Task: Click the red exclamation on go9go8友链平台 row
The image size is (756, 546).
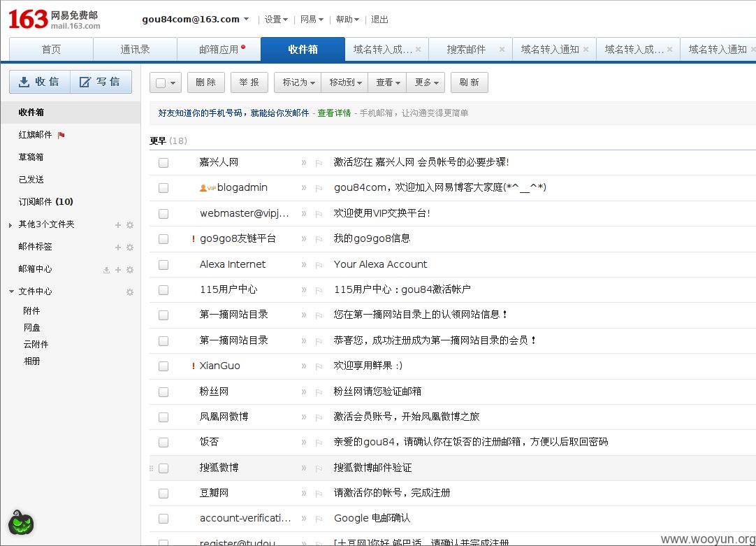Action: [x=194, y=239]
